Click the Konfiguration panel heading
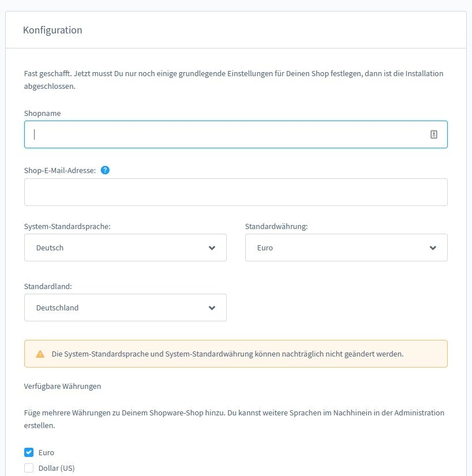 click(53, 30)
